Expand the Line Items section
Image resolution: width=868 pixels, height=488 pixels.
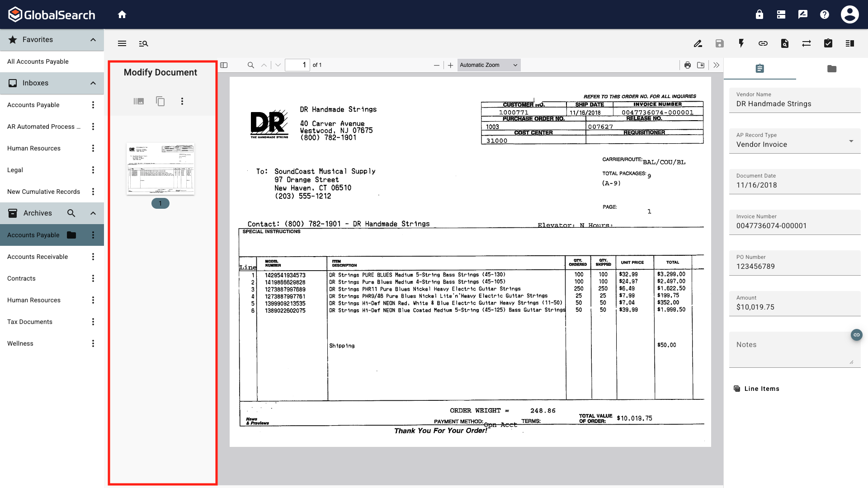click(x=762, y=389)
